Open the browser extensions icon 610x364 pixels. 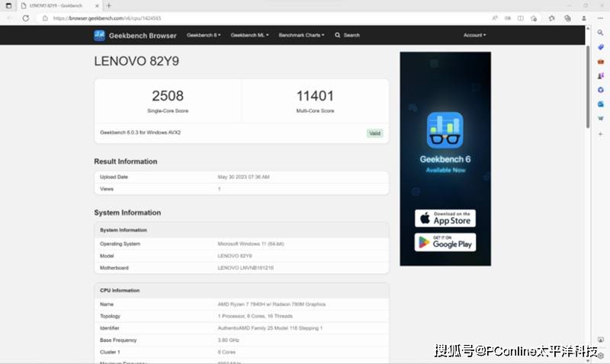551,18
